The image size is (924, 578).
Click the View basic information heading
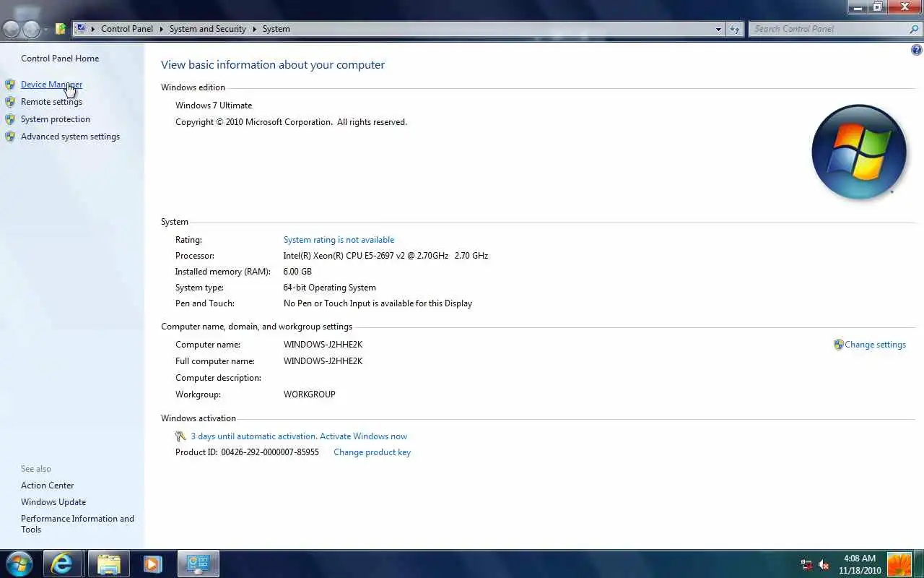point(273,65)
